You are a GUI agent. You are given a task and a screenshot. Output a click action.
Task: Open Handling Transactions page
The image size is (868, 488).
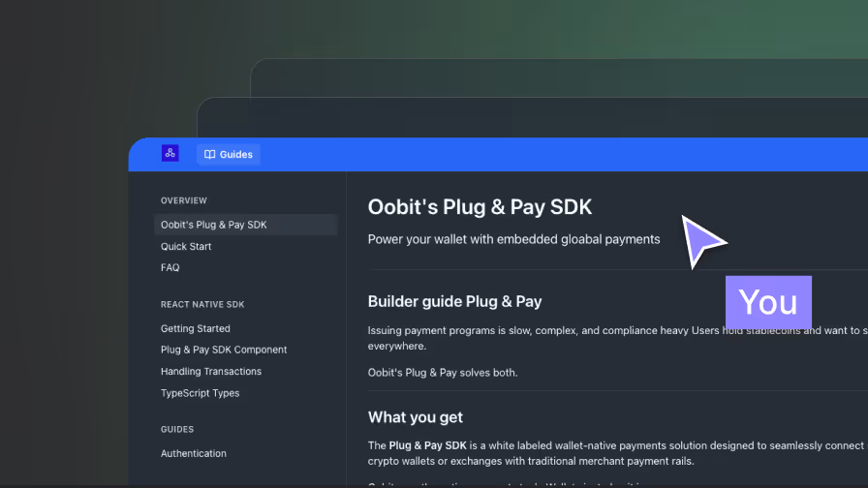coord(211,371)
